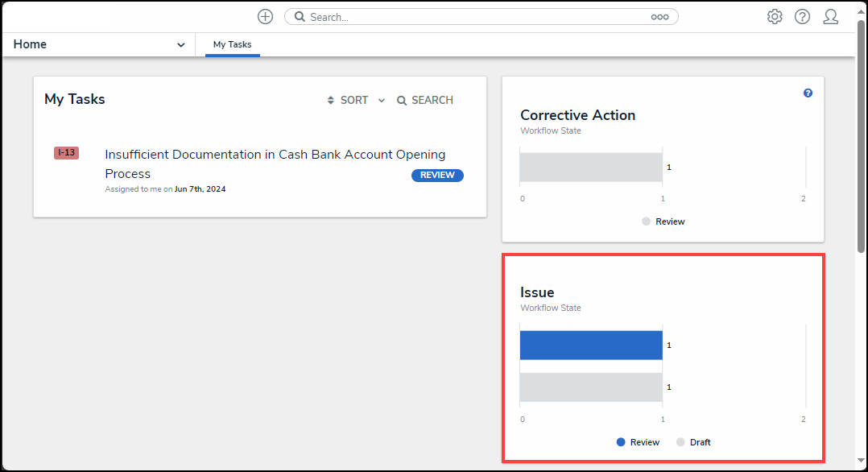The width and height of the screenshot is (868, 472).
Task: Toggle the Review legend on Corrective Action chart
Action: click(663, 222)
